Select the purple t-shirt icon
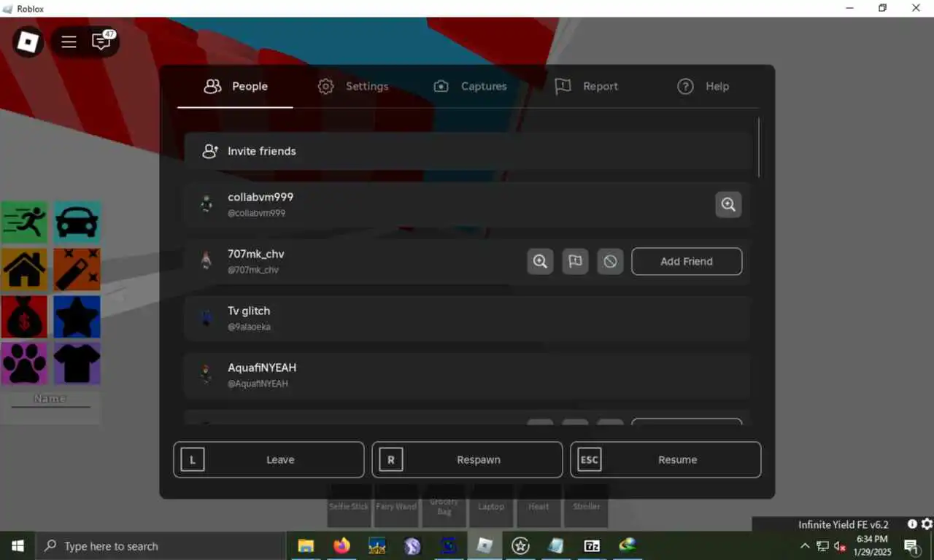934x560 pixels. [77, 363]
